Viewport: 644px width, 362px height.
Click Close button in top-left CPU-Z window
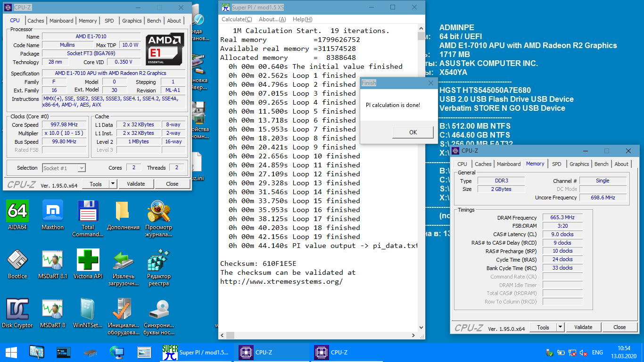[172, 184]
